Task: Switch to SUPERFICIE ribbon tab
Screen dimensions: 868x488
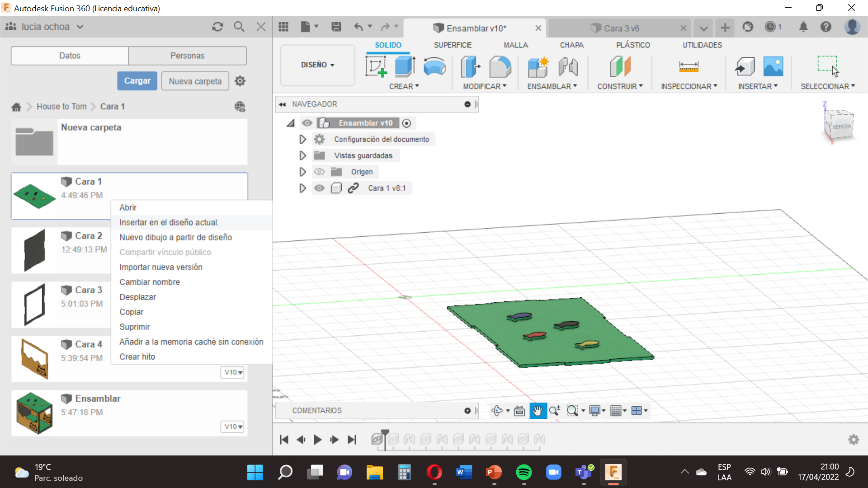Action: [453, 45]
